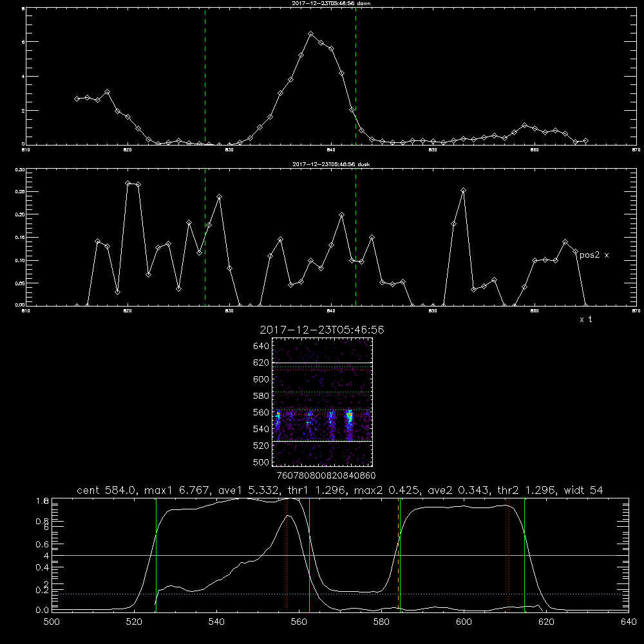Viewport: 644px width, 644px height.
Task: Click the lower curve's peak near 557
Action: pyautogui.click(x=288, y=515)
